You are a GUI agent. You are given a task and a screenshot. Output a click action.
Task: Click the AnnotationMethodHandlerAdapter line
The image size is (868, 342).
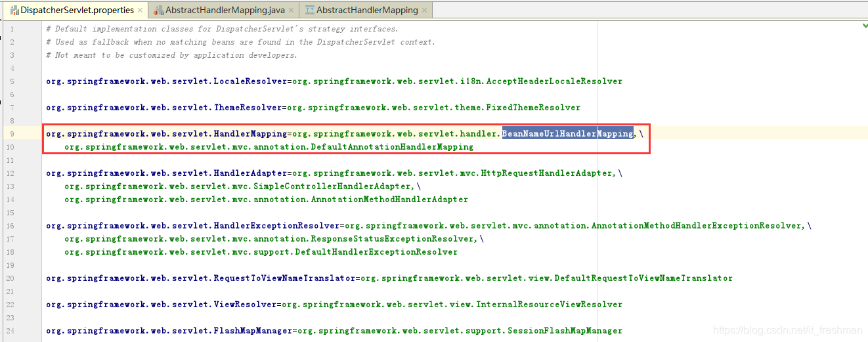(x=266, y=199)
